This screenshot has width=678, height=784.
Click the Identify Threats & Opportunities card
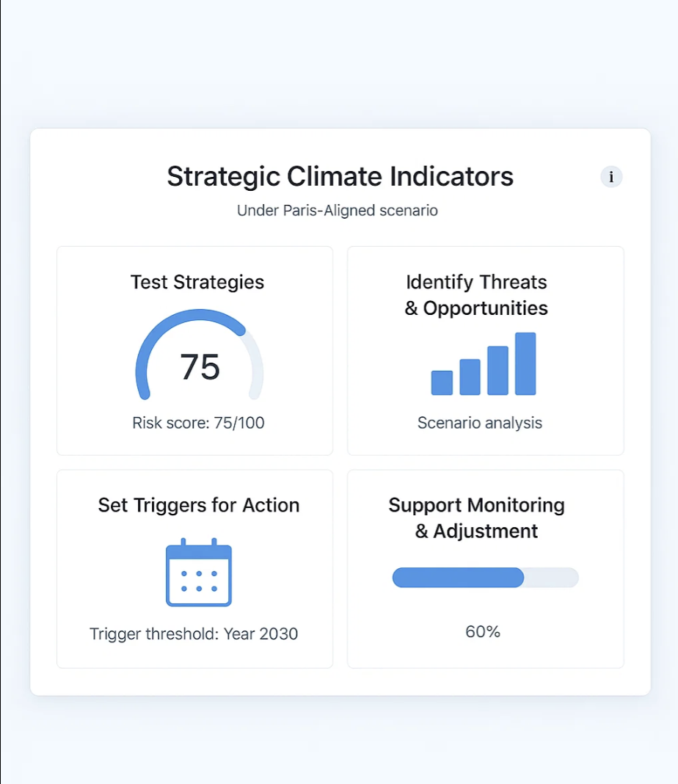click(x=485, y=351)
